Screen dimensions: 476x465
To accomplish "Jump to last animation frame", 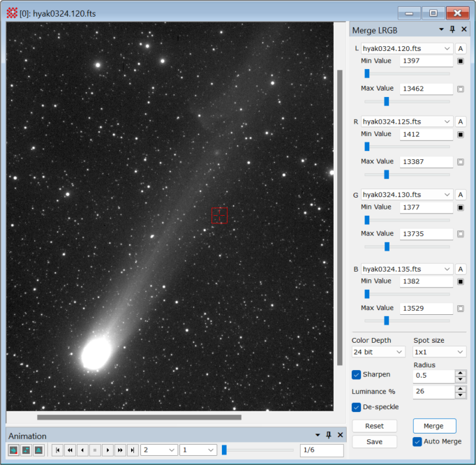I will 133,450.
